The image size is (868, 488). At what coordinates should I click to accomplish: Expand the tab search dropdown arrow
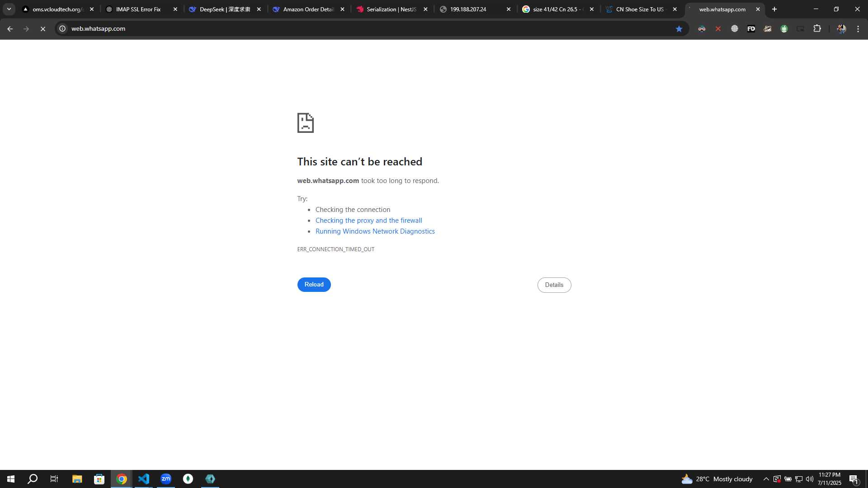(x=9, y=9)
